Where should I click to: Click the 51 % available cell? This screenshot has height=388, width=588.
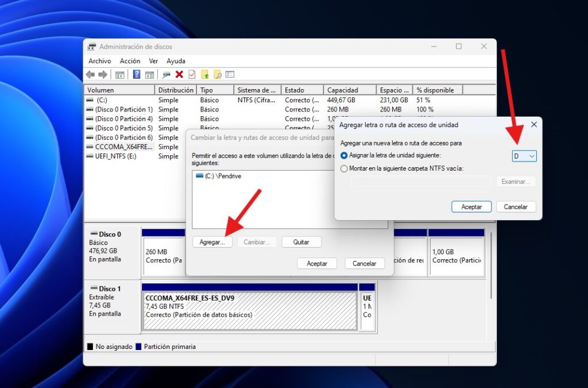tap(423, 100)
